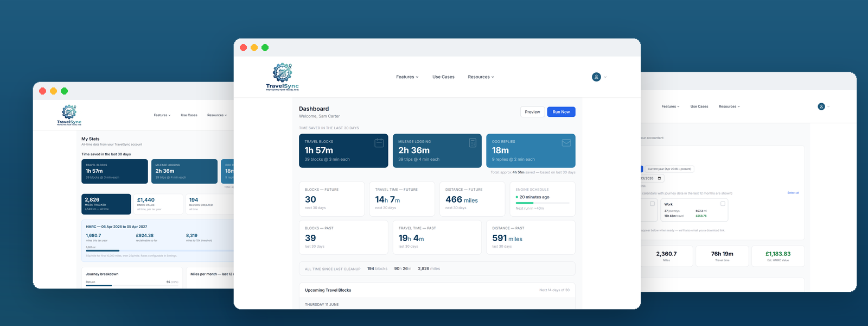Click Journey breakdown heading in left window
This screenshot has width=868, height=326.
coord(102,274)
